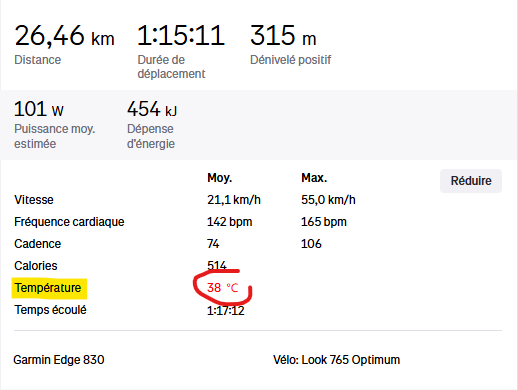Open the Vélo: Look 765 Optimum link
The image size is (518, 390).
point(336,360)
